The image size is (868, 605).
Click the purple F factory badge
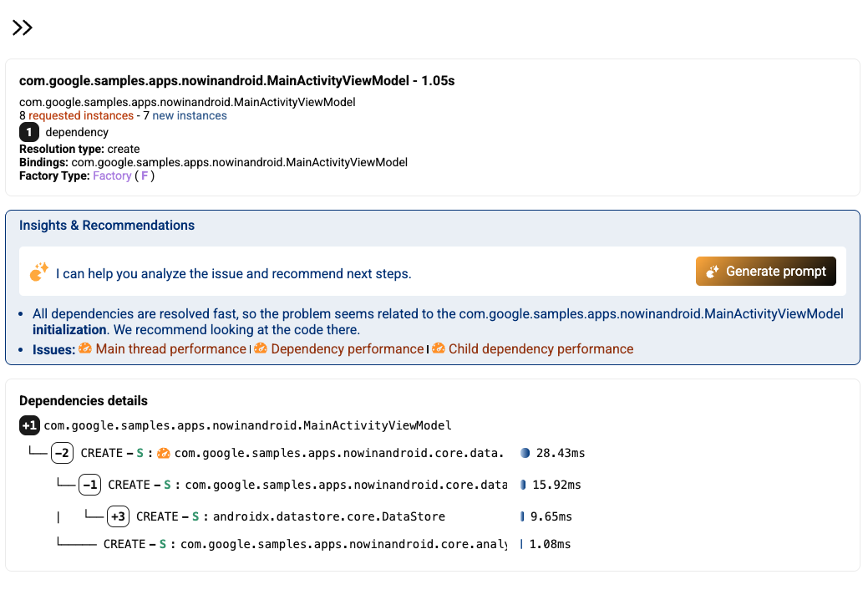[145, 176]
